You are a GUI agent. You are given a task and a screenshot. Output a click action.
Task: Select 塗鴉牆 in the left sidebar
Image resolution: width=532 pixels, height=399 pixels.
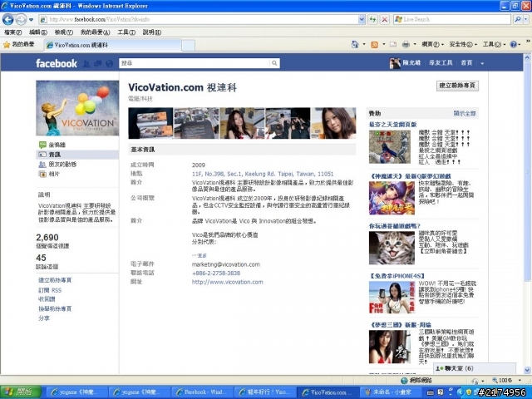click(x=57, y=145)
